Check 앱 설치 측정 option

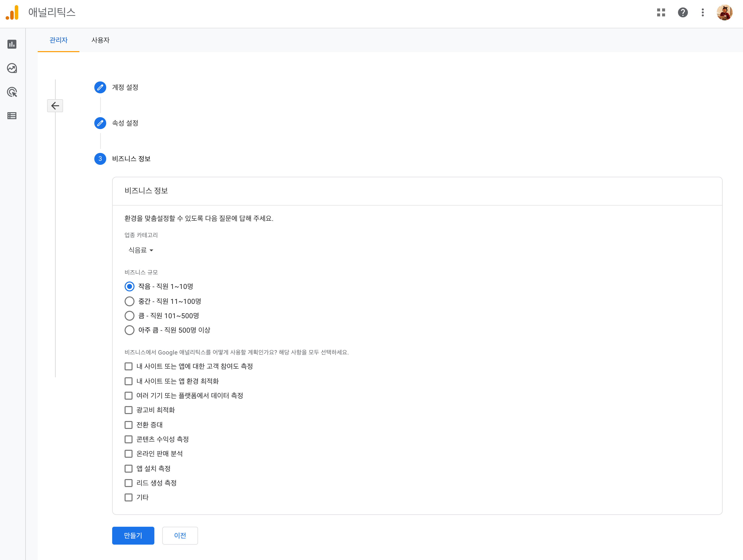(129, 469)
